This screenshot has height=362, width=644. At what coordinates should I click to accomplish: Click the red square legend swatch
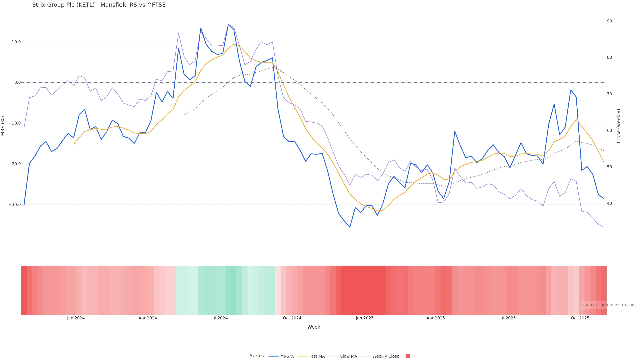(x=408, y=356)
